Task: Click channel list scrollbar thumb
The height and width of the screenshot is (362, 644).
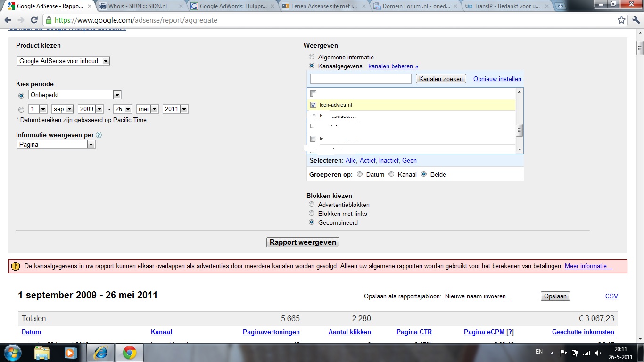Action: click(520, 130)
